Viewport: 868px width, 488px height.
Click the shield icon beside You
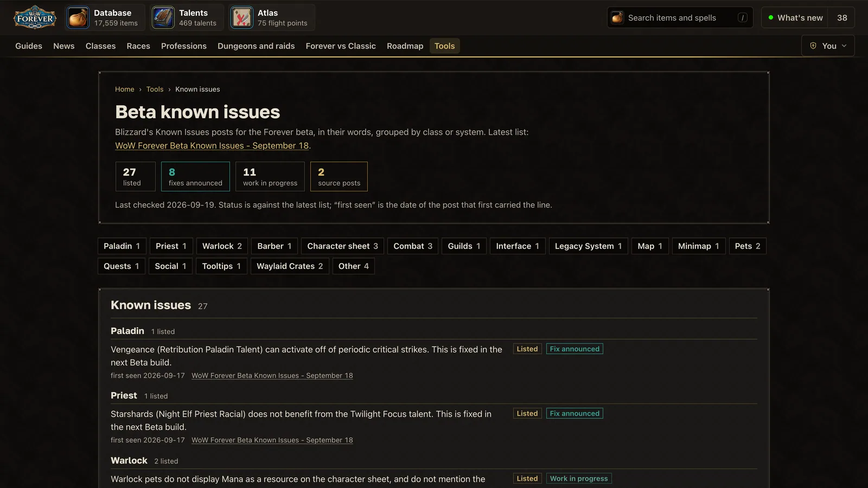[813, 46]
